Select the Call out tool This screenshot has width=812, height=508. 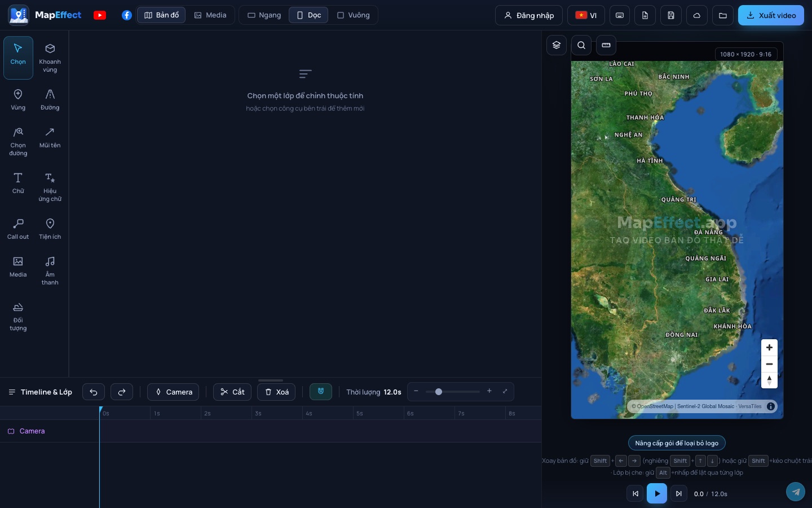(18, 229)
